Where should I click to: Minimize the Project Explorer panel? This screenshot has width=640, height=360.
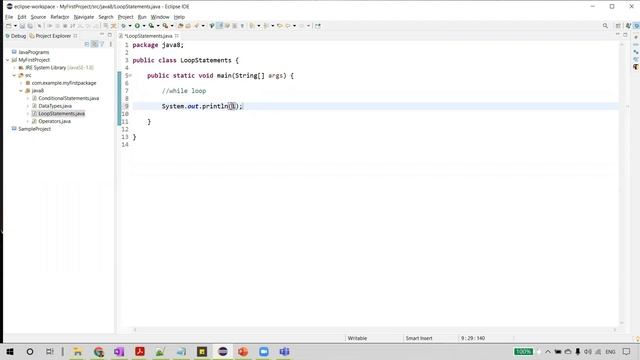click(x=102, y=35)
